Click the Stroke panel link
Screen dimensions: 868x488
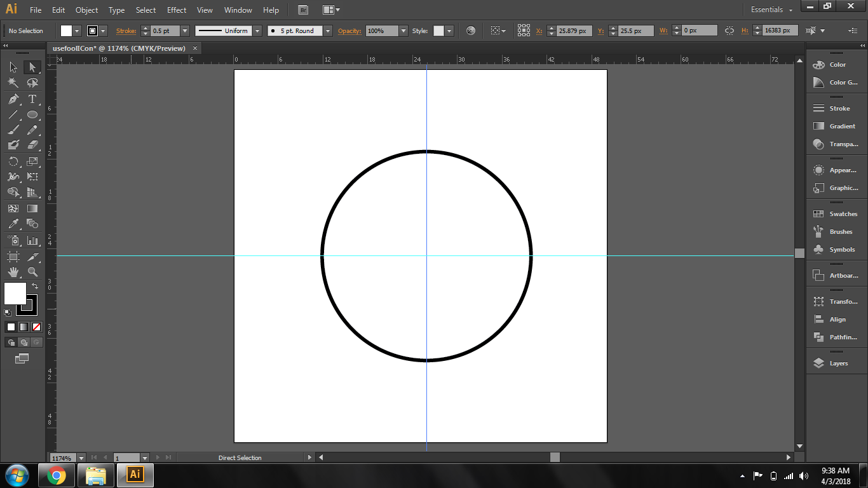pyautogui.click(x=126, y=30)
